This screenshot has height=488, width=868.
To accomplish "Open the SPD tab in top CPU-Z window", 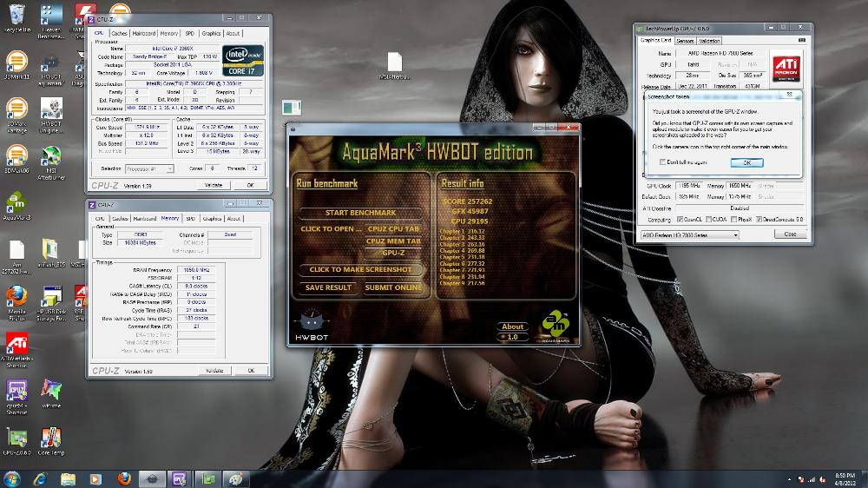I will click(190, 33).
